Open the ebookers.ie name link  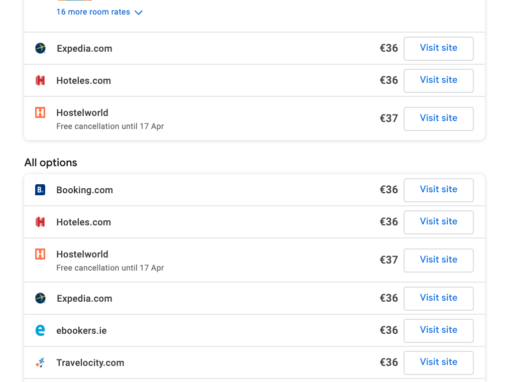pos(81,331)
